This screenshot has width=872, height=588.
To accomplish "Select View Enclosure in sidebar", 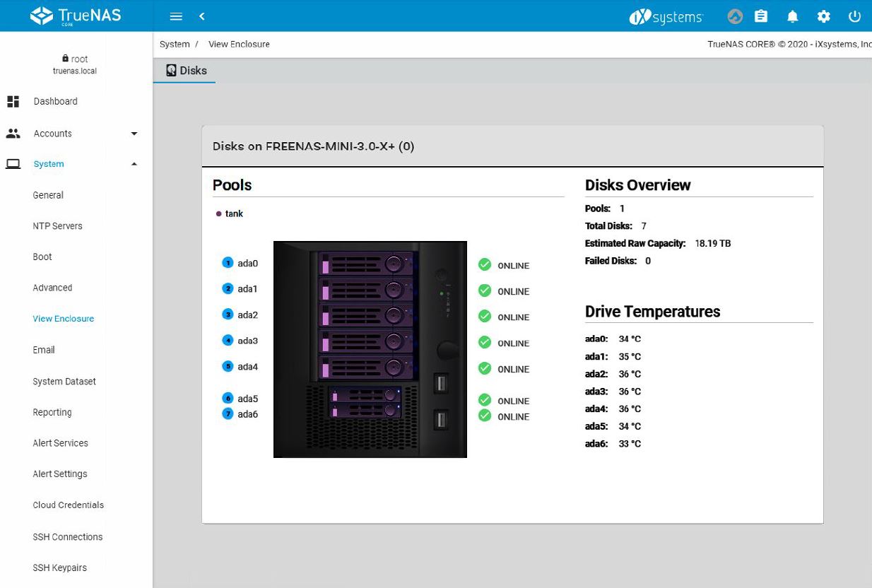I will pos(63,319).
